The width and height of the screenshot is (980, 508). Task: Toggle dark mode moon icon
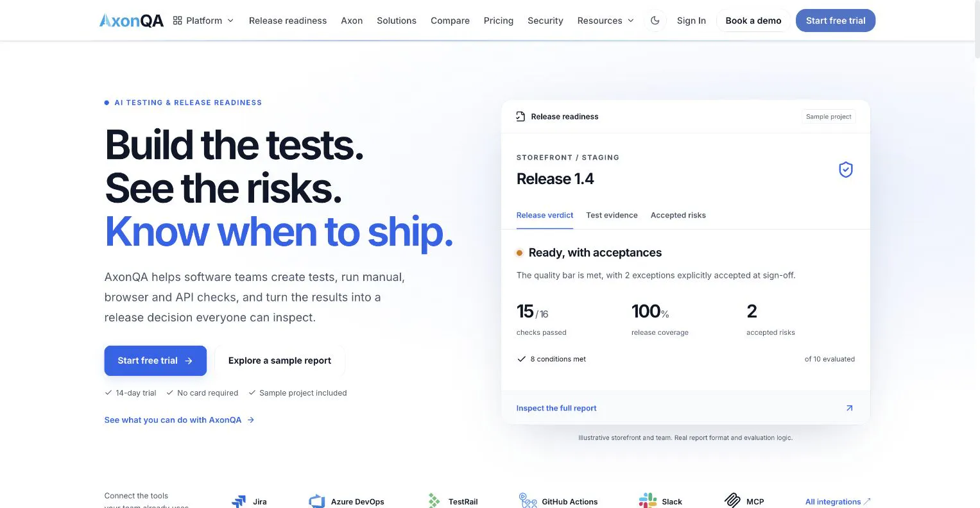click(x=655, y=21)
